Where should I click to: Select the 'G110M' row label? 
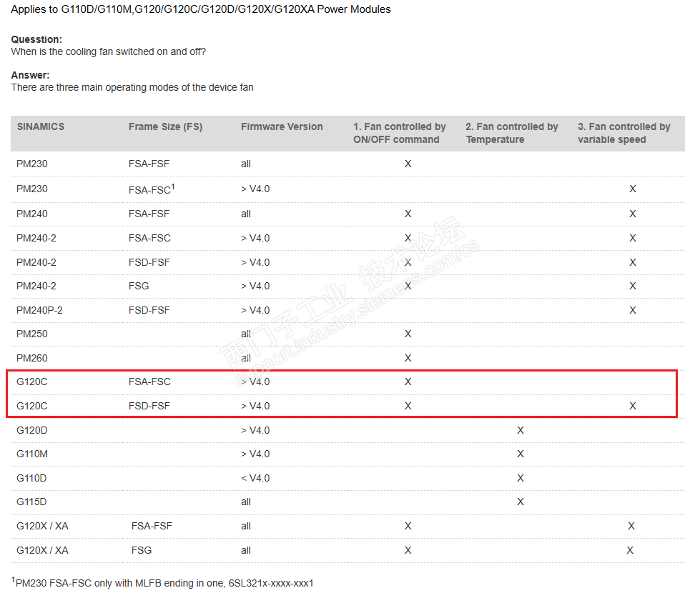[x=32, y=454]
